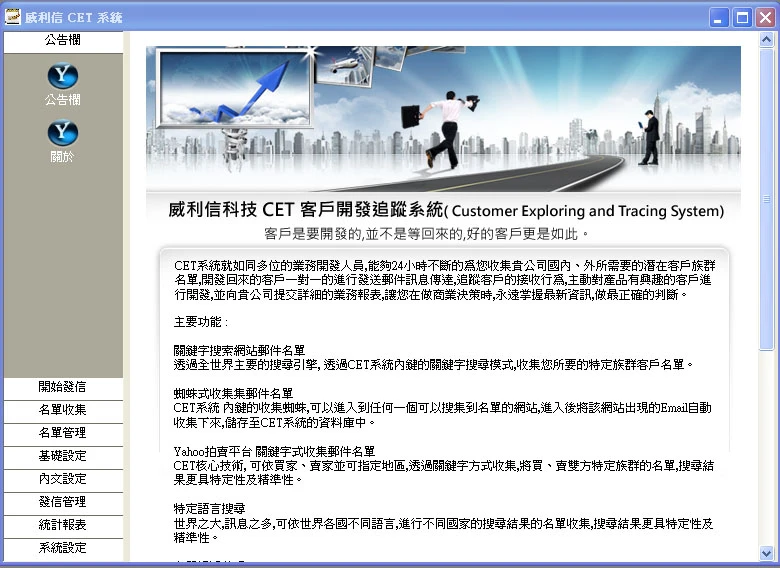Switch to 名單管理 panel
Viewport: 780px width, 568px height.
point(63,433)
